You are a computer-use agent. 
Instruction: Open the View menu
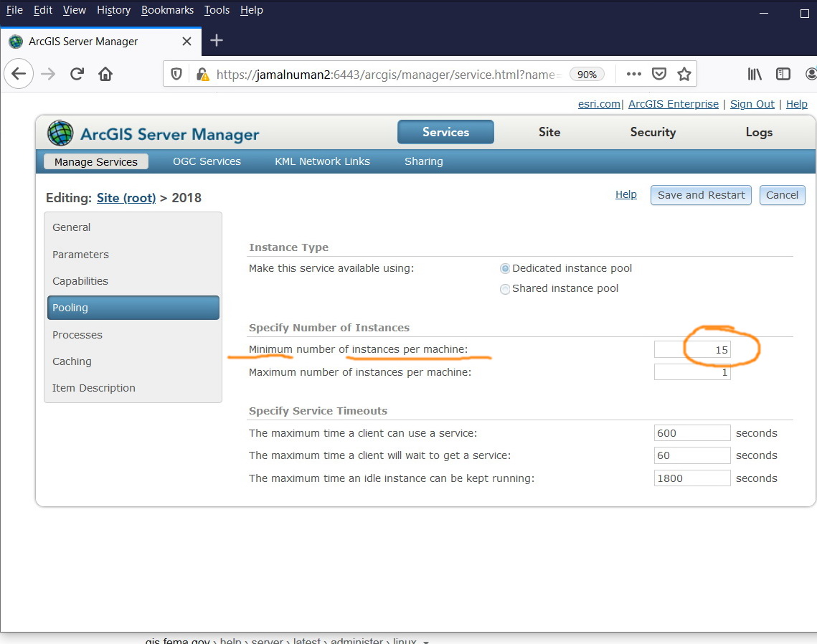click(x=75, y=10)
